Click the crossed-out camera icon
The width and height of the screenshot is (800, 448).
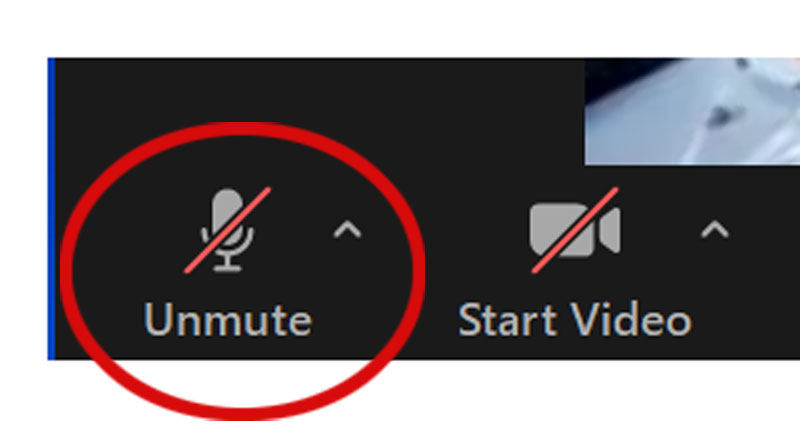(575, 230)
